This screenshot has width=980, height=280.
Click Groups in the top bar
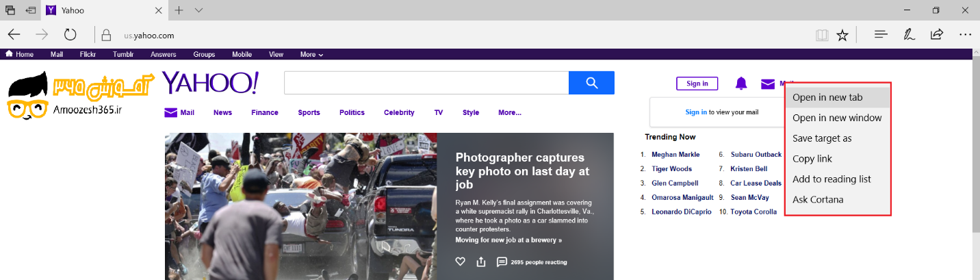pos(204,55)
